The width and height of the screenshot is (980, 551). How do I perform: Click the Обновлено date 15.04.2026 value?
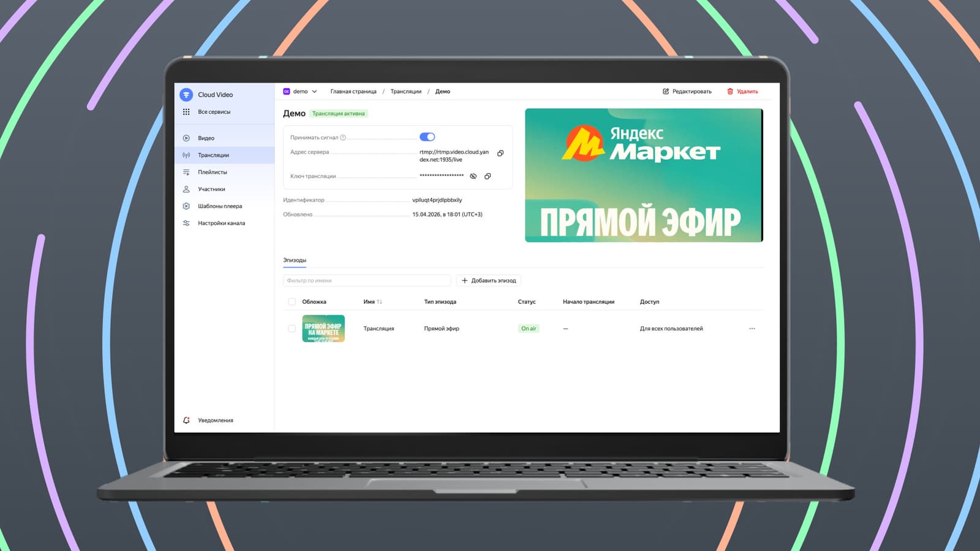[x=447, y=215]
